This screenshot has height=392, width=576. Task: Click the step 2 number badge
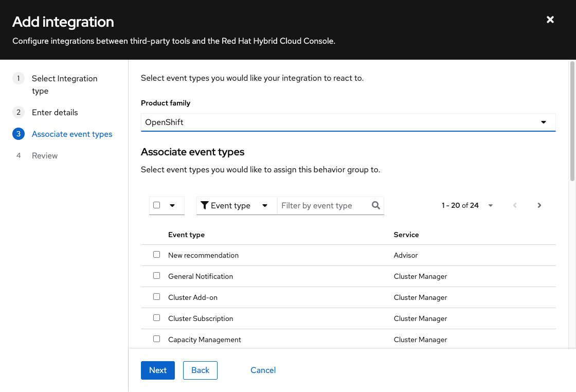click(x=19, y=112)
